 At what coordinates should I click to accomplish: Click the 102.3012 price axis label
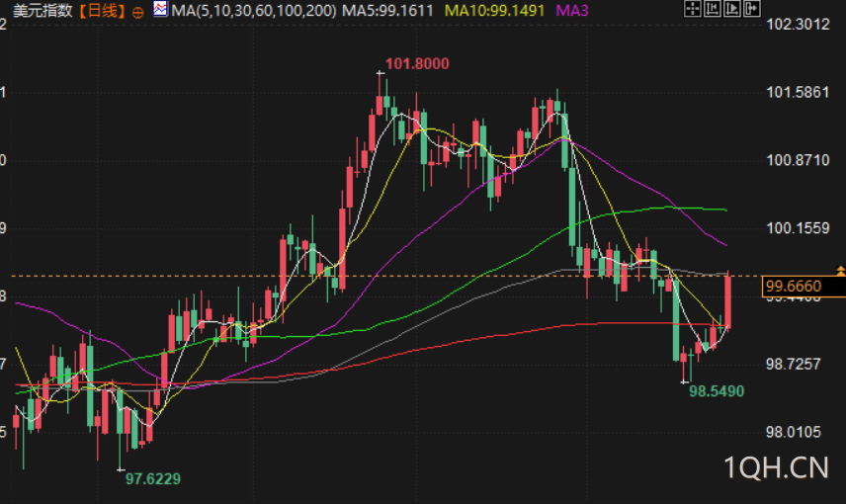798,25
